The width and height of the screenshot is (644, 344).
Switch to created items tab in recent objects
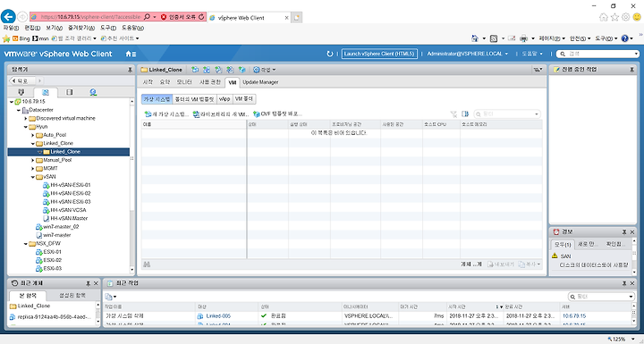point(72,295)
